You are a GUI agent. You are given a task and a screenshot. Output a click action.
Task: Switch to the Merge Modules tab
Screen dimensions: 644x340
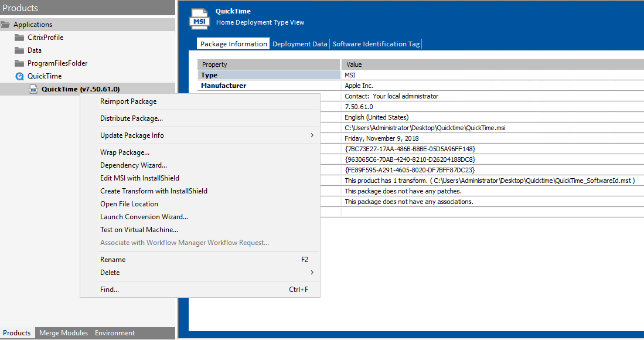(x=63, y=333)
